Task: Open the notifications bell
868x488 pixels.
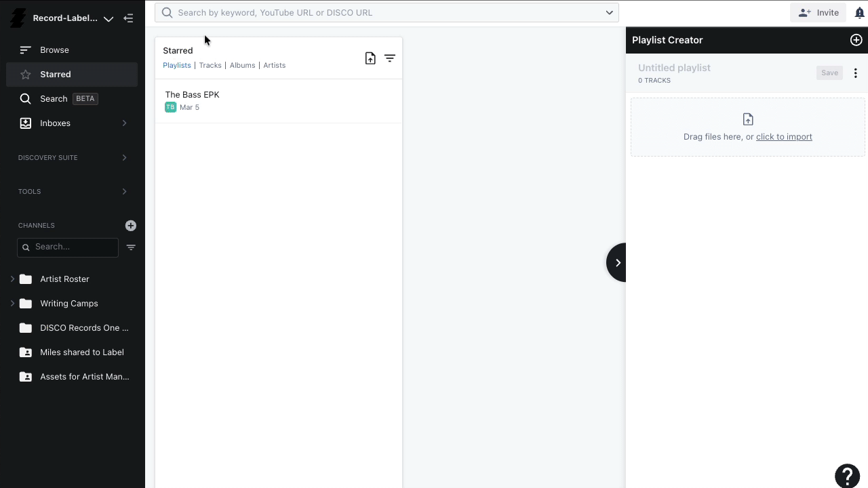Action: pos(859,12)
